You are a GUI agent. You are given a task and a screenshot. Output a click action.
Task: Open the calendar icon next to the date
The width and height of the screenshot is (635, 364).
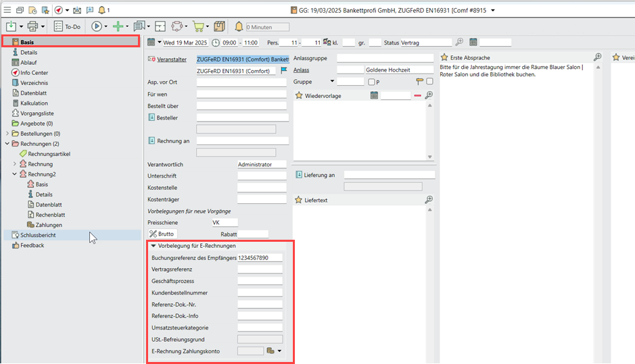(x=151, y=43)
